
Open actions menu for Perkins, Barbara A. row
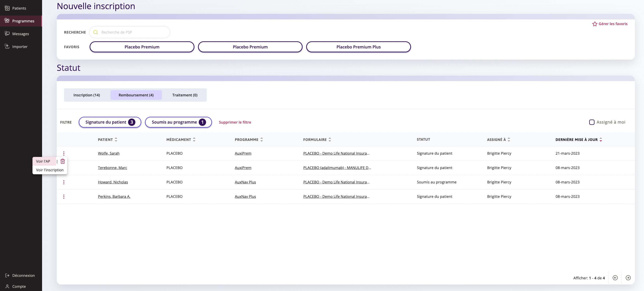64,197
